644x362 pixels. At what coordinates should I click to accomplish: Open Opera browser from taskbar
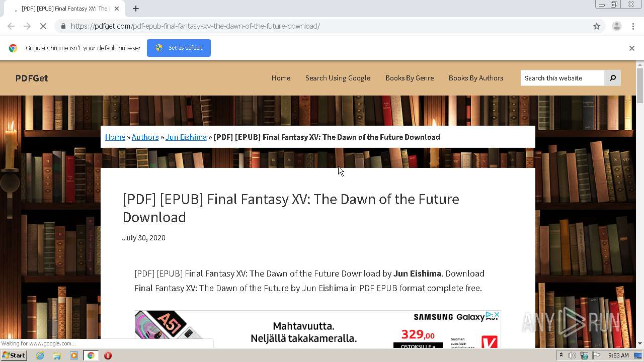tap(108, 355)
